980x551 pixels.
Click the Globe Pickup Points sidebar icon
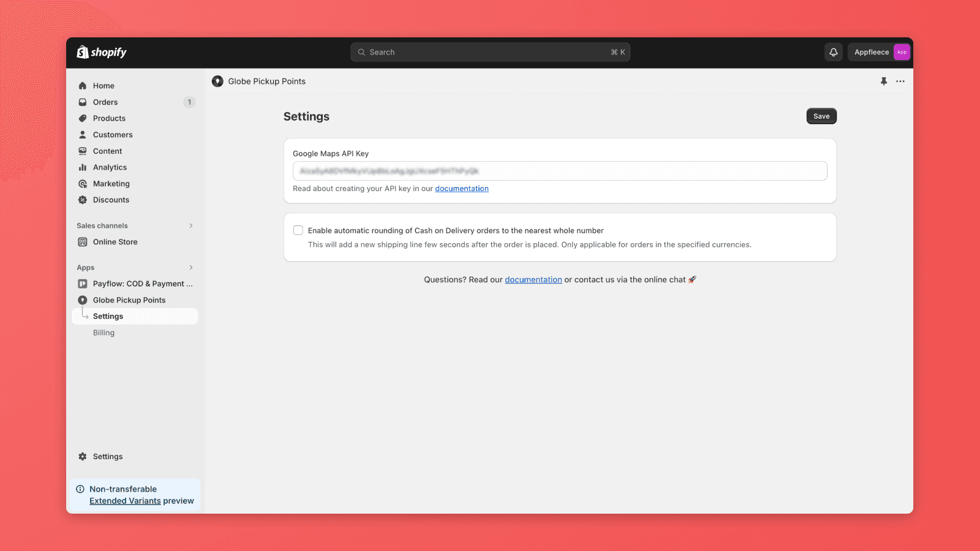[x=83, y=300]
